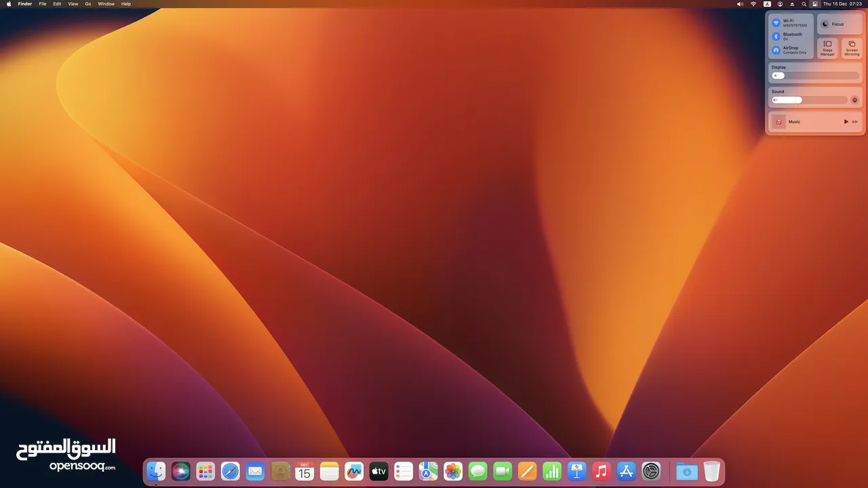Image resolution: width=868 pixels, height=488 pixels.
Task: Toggle Wi-Fi in Control Center
Action: pyautogui.click(x=776, y=23)
